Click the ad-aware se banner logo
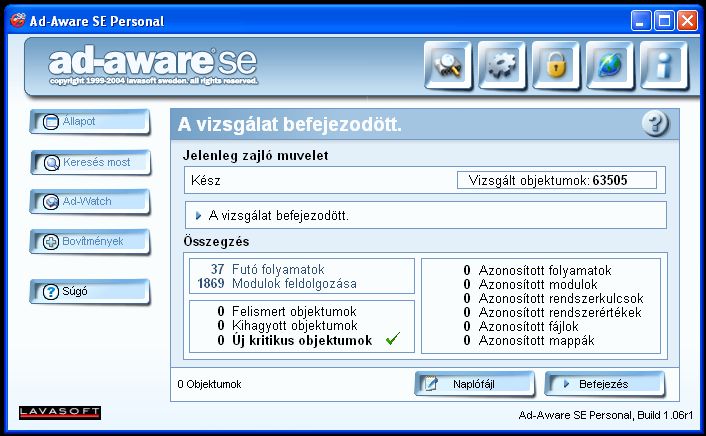This screenshot has width=706, height=436. (x=153, y=65)
